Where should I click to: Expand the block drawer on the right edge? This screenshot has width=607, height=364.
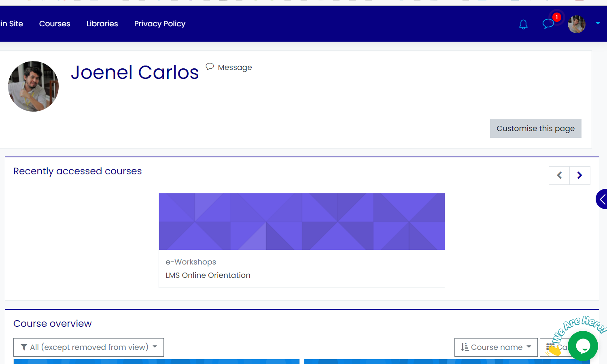[603, 199]
